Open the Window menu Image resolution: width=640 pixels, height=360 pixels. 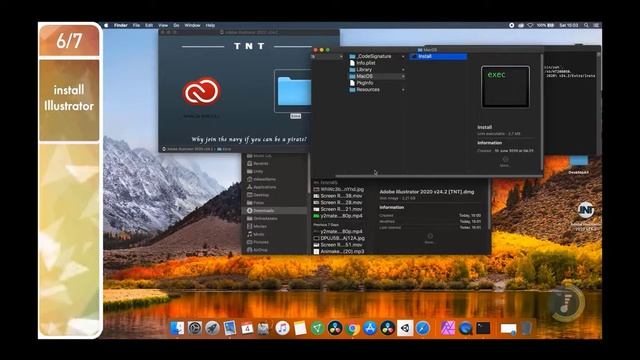(x=192, y=25)
